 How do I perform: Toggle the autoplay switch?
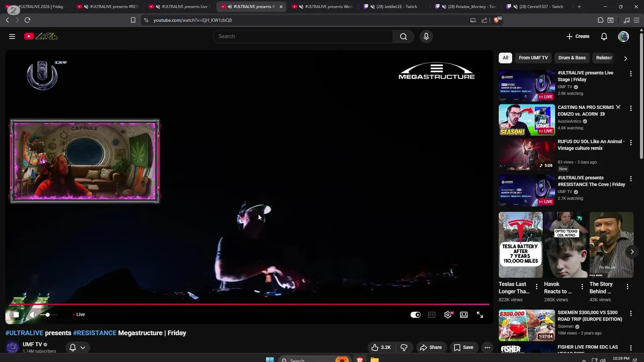coord(416,315)
